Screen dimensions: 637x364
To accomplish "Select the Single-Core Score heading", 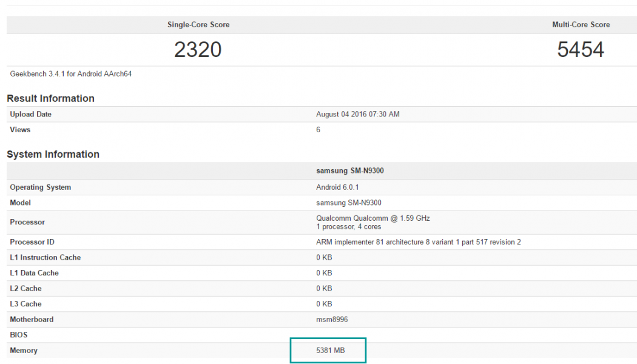I will (x=198, y=25).
